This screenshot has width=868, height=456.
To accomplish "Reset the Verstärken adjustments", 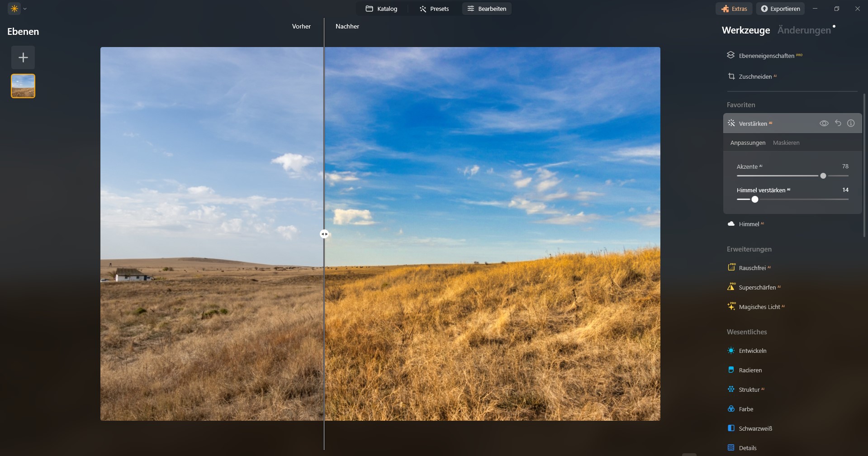I will coord(838,123).
